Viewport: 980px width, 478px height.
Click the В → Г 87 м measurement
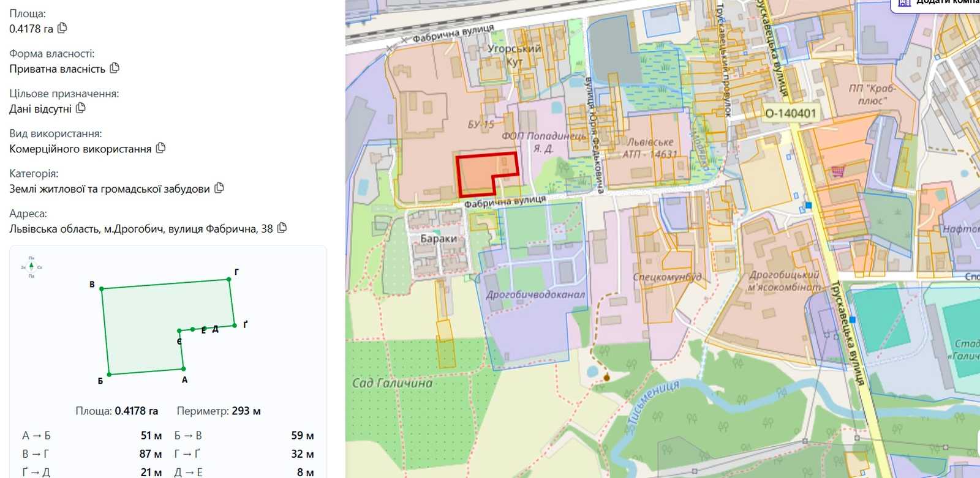92,454
